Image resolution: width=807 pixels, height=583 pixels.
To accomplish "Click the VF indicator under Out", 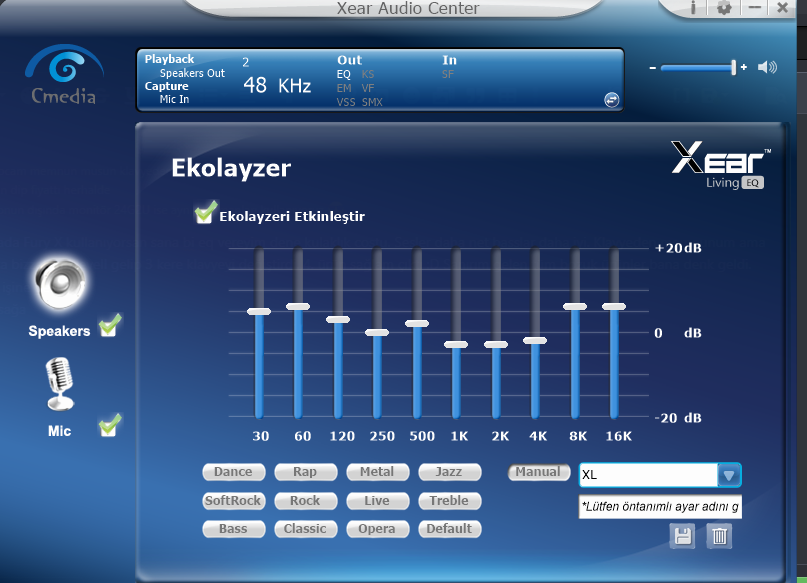I will [x=368, y=88].
